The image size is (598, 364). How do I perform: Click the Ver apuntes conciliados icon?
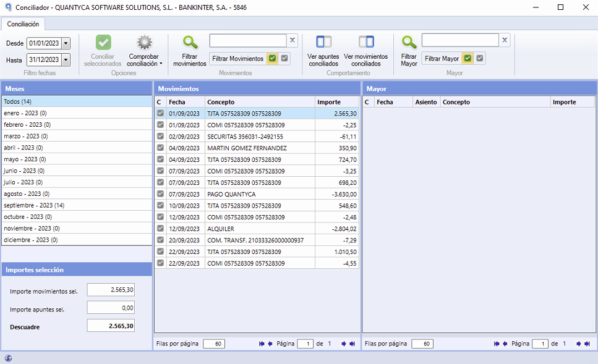coord(324,41)
